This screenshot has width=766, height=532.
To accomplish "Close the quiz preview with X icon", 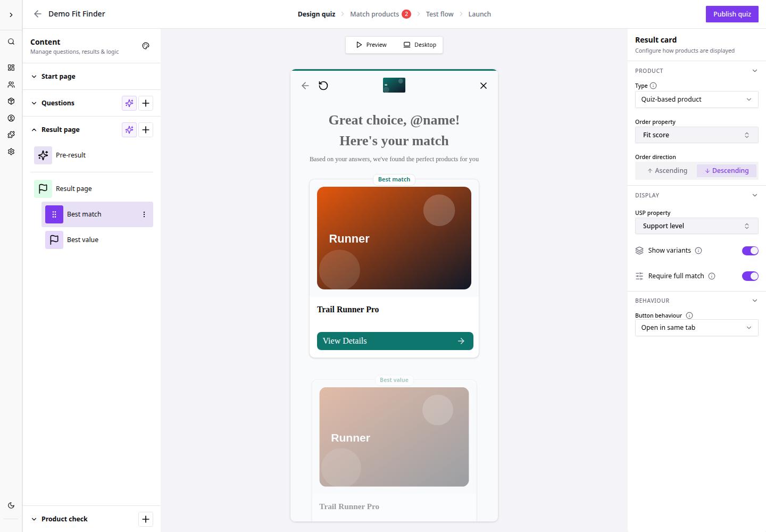I will (484, 86).
